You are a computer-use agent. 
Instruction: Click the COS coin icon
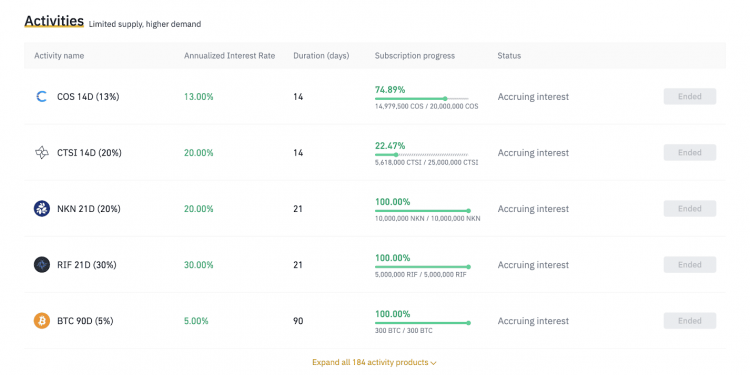[x=42, y=97]
